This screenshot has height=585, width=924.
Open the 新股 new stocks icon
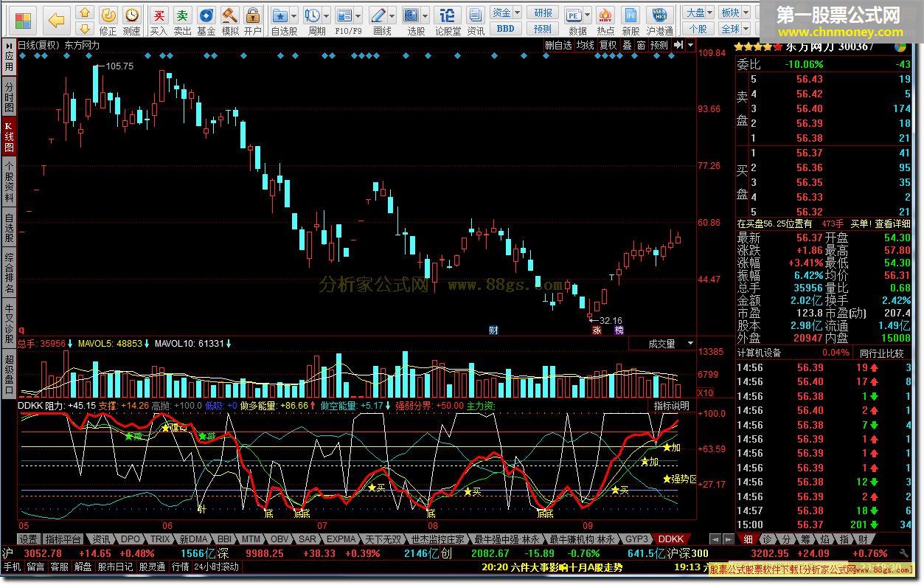coord(631,20)
